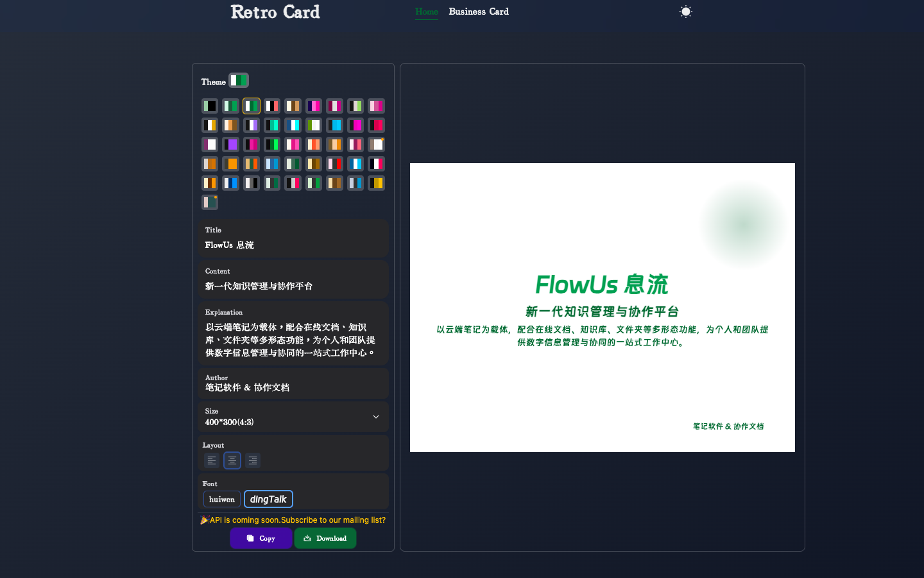Copy the card with the Copy button

(x=261, y=538)
